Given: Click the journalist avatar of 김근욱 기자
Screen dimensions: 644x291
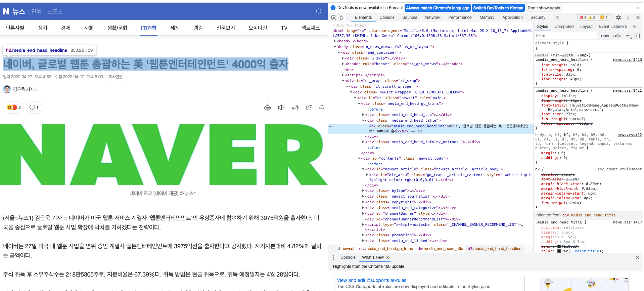Looking at the screenshot, I should tap(7, 89).
